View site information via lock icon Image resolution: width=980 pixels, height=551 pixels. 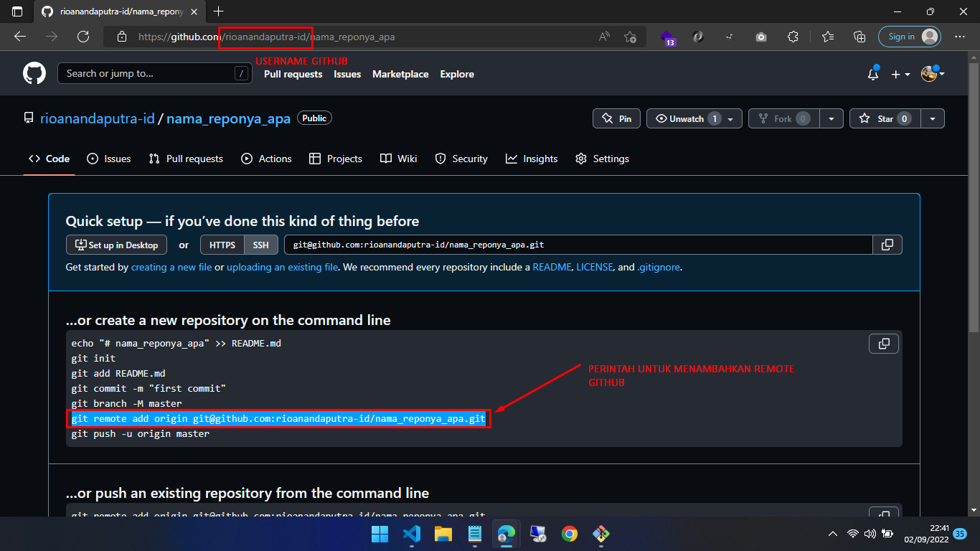coord(122,37)
